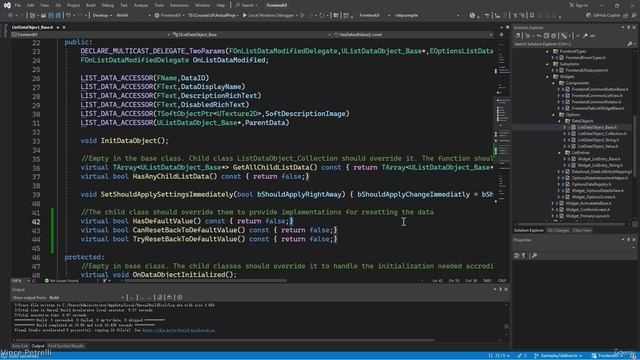Image resolution: width=640 pixels, height=360 pixels.
Task: Select Widget_OptionsScreen.h file
Action: point(593,197)
